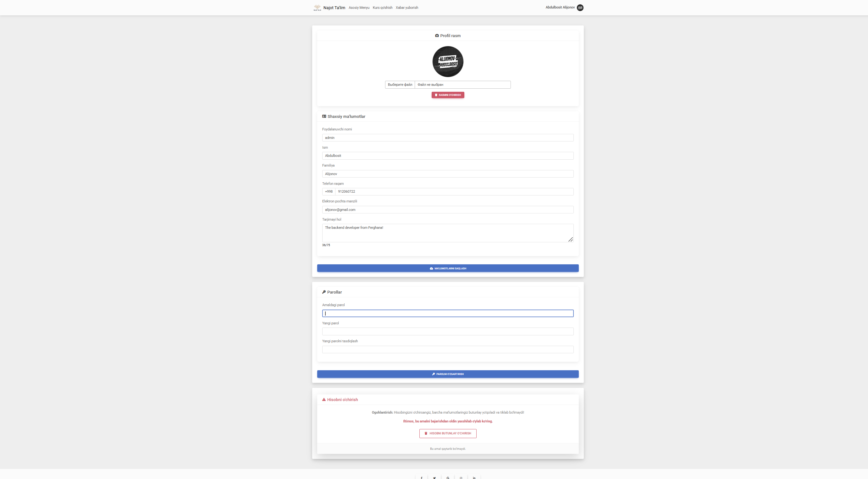Click the Yangi parol input field
868x479 pixels.
coord(447,332)
